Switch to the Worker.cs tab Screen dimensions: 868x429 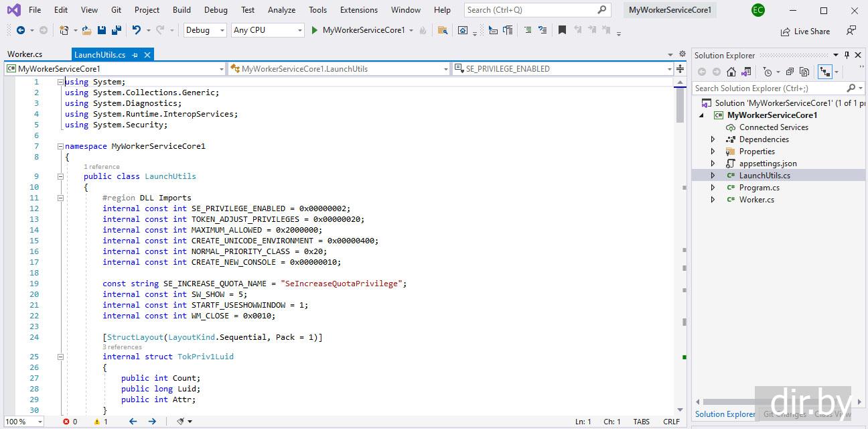tap(25, 55)
